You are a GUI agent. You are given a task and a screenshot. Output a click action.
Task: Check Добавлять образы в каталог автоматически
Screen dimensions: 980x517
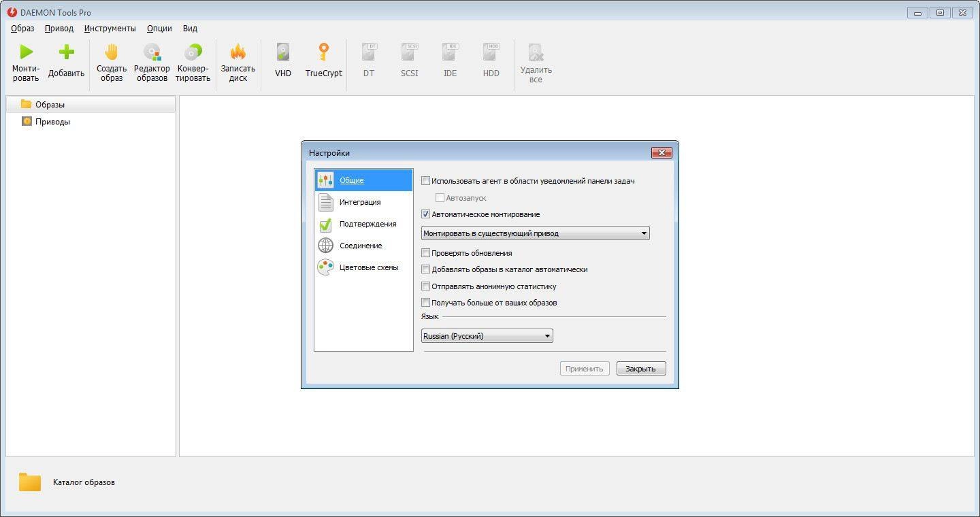click(426, 269)
